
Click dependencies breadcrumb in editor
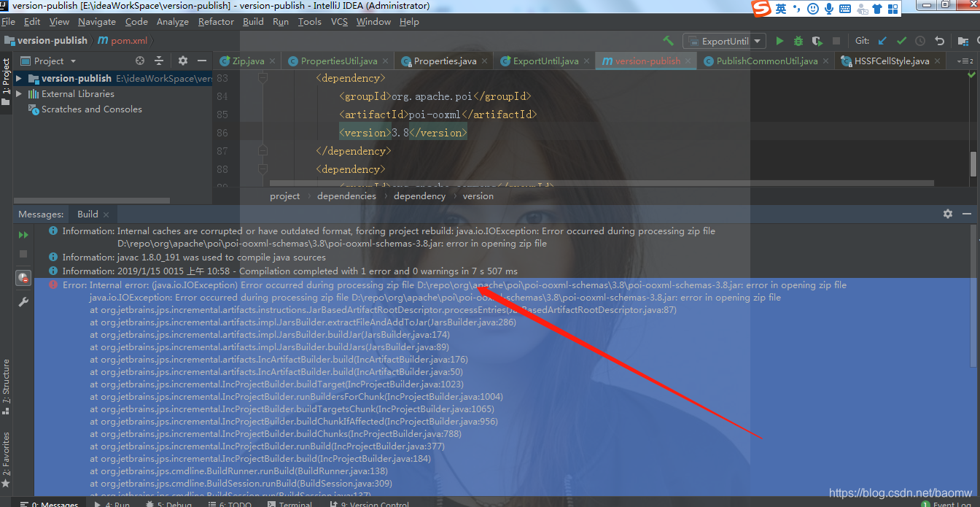pos(346,196)
